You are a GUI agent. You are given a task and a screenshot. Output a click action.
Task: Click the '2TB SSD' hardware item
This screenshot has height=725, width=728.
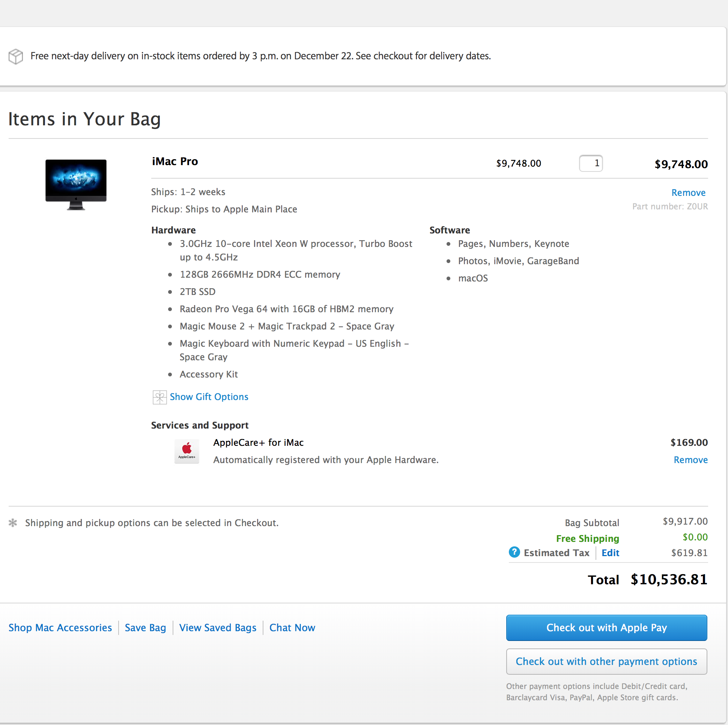coord(197,292)
